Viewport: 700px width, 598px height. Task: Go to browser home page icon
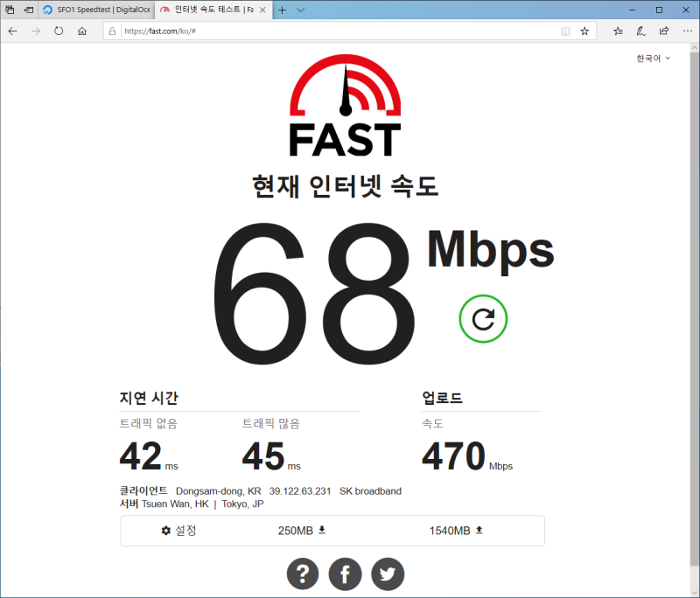tap(81, 31)
